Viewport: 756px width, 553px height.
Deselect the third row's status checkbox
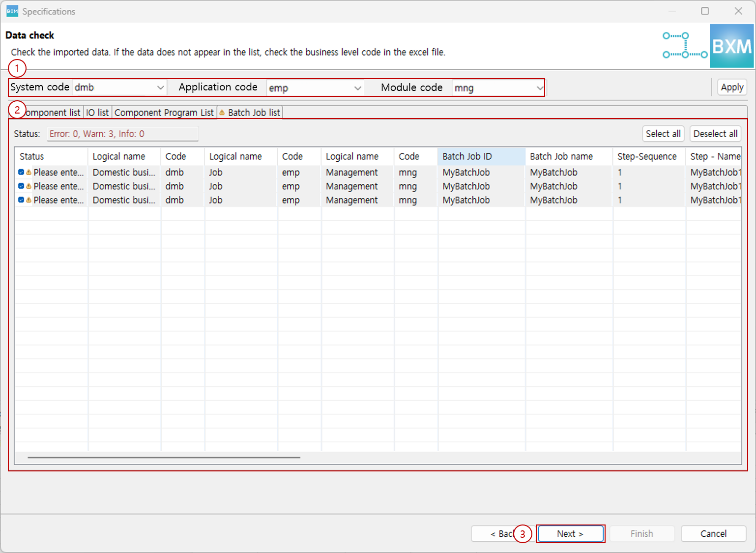pos(21,200)
